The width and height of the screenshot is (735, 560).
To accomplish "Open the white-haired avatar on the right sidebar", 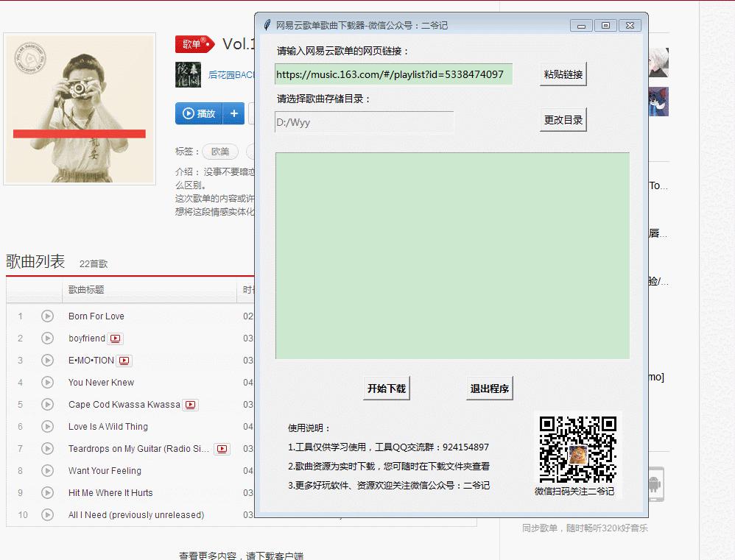I will coord(658,63).
